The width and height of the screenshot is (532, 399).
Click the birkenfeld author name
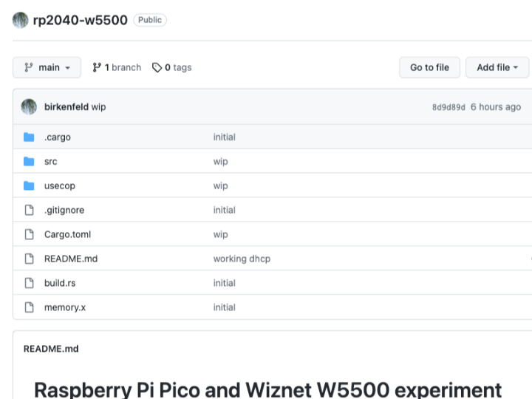pyautogui.click(x=66, y=107)
